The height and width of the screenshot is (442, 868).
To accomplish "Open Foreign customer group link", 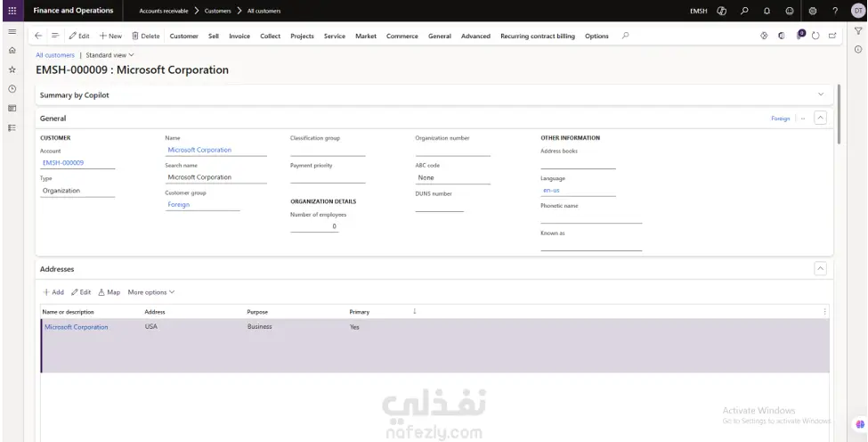I will tap(179, 204).
